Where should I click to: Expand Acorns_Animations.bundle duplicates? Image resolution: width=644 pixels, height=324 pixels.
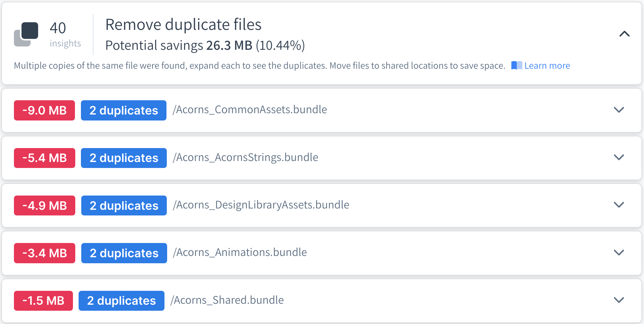619,253
